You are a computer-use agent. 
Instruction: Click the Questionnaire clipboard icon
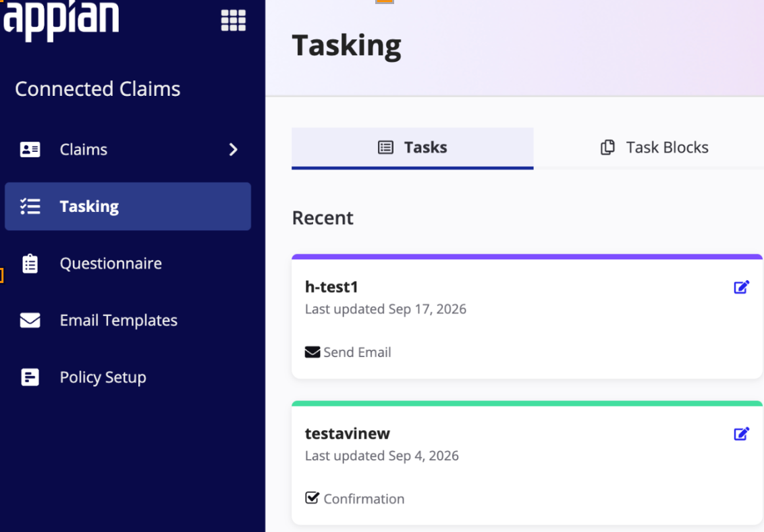tap(30, 263)
